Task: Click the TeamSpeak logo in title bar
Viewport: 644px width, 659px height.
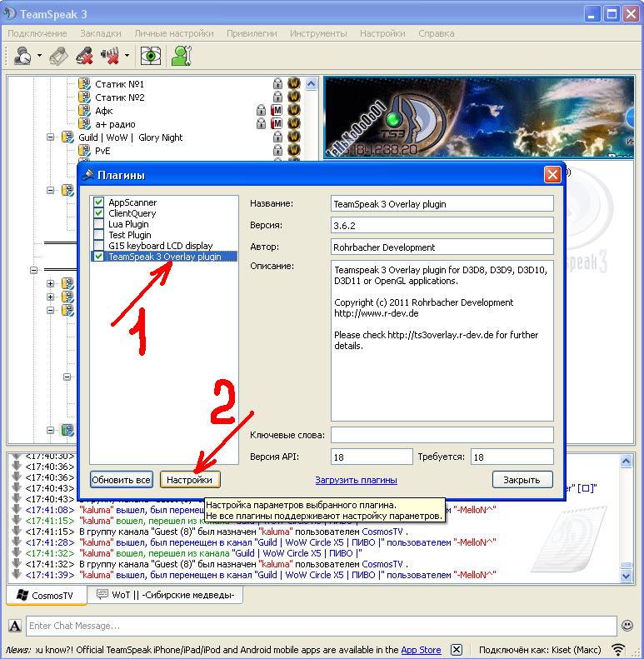Action: tap(10, 14)
